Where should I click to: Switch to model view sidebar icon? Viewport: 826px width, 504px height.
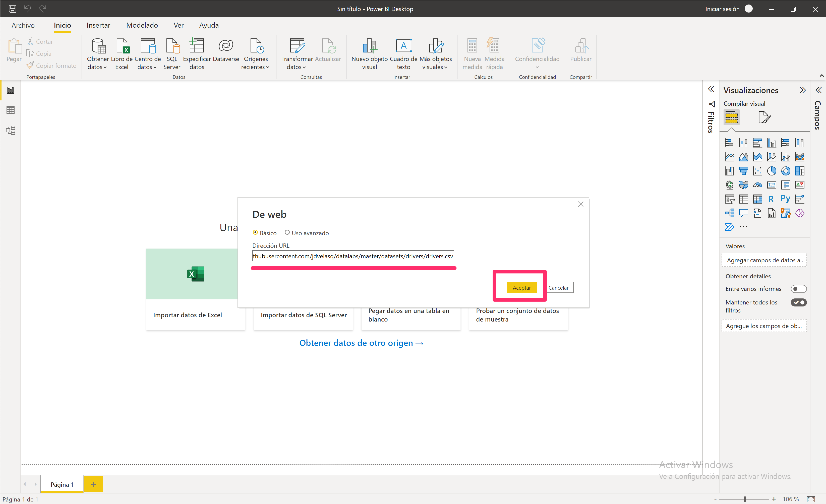[10, 130]
